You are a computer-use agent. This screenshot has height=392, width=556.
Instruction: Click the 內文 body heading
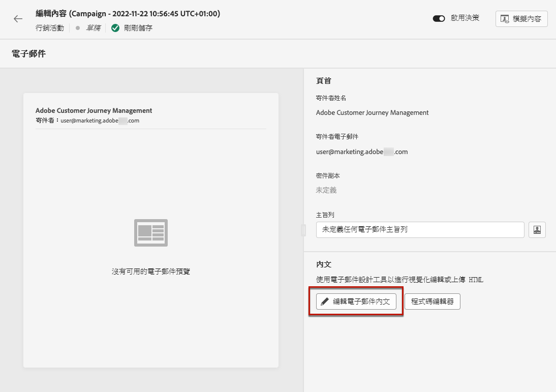323,264
